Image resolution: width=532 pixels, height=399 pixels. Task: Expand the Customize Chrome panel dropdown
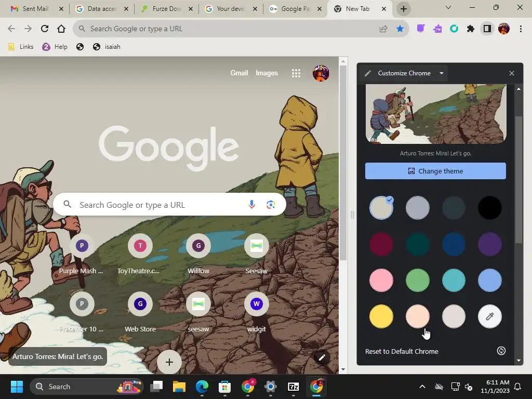point(442,73)
